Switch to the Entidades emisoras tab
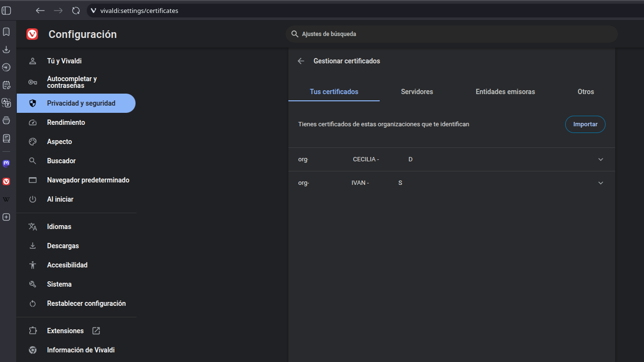The width and height of the screenshot is (644, 362). pyautogui.click(x=505, y=92)
